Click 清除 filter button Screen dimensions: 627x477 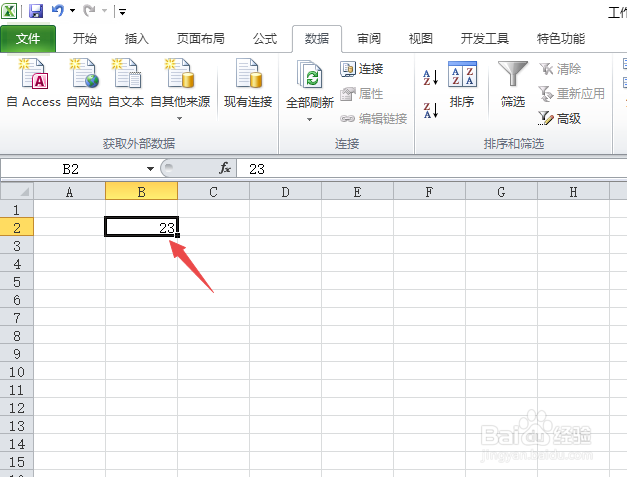560,69
